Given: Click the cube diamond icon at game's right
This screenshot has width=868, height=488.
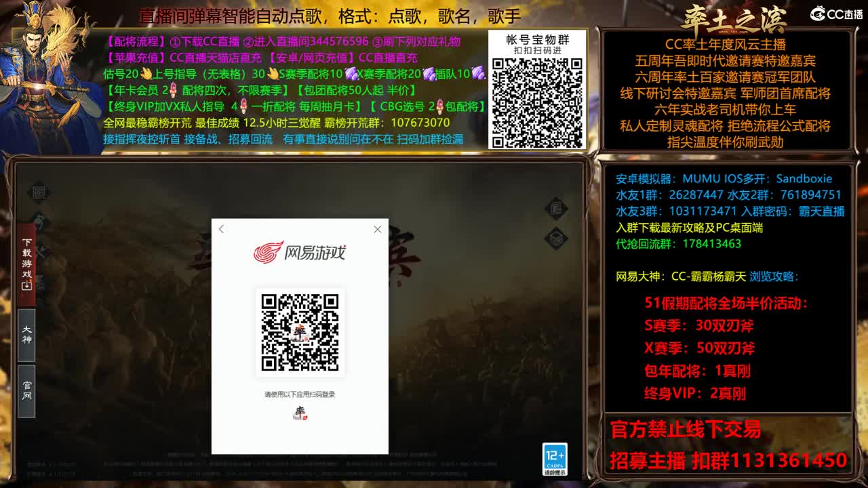Looking at the screenshot, I should (556, 238).
